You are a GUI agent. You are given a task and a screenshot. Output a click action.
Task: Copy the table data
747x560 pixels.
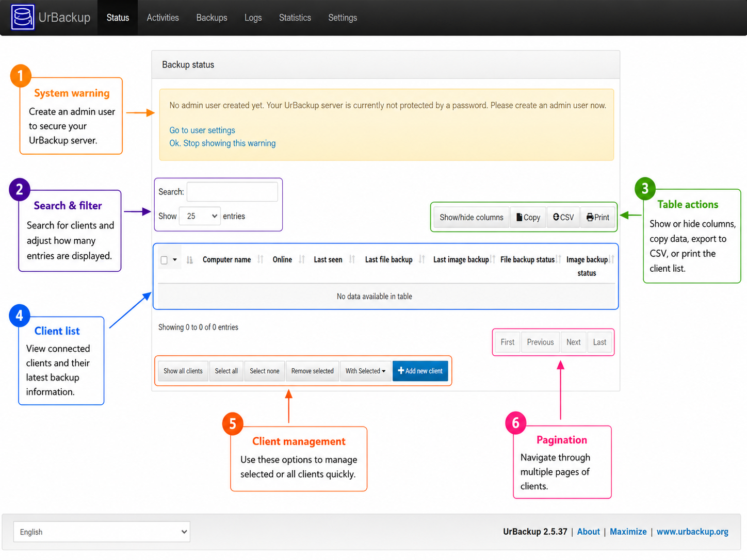pos(528,217)
